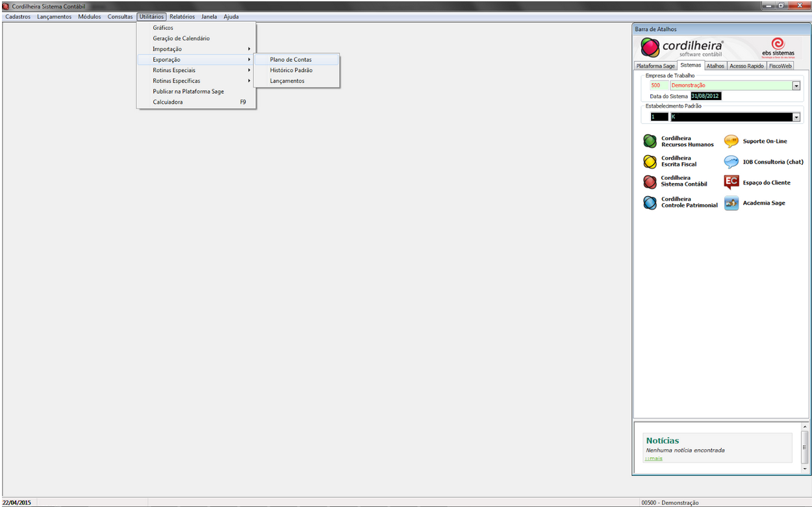Screen dimensions: 812x507
Task: Switch to the Atalhos tab
Action: [x=715, y=66]
